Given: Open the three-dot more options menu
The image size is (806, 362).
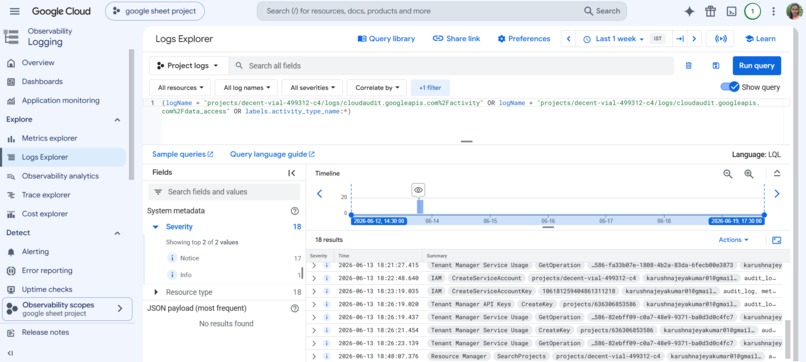Looking at the screenshot, I should (x=774, y=11).
